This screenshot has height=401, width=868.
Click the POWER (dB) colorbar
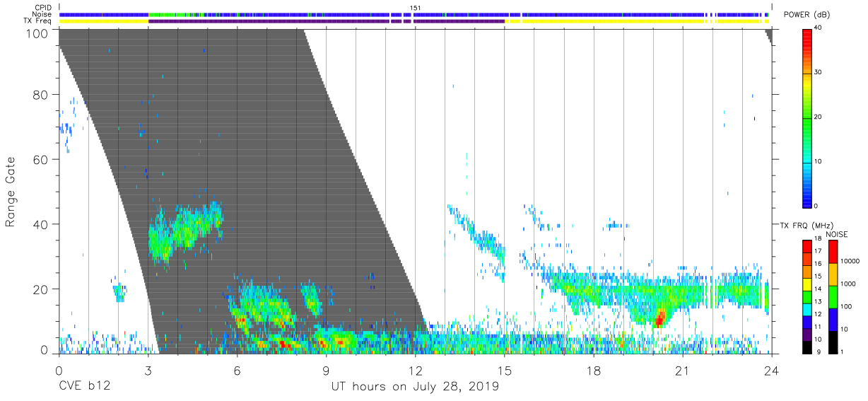pyautogui.click(x=807, y=118)
